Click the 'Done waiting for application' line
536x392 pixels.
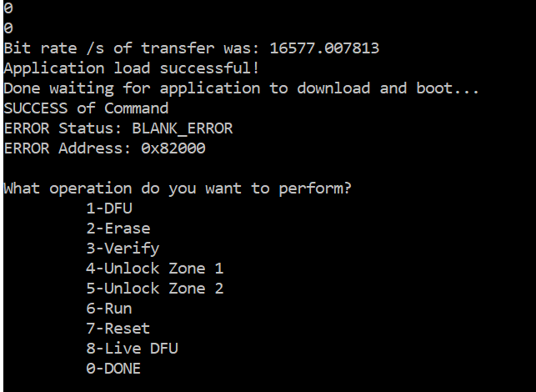coord(241,88)
